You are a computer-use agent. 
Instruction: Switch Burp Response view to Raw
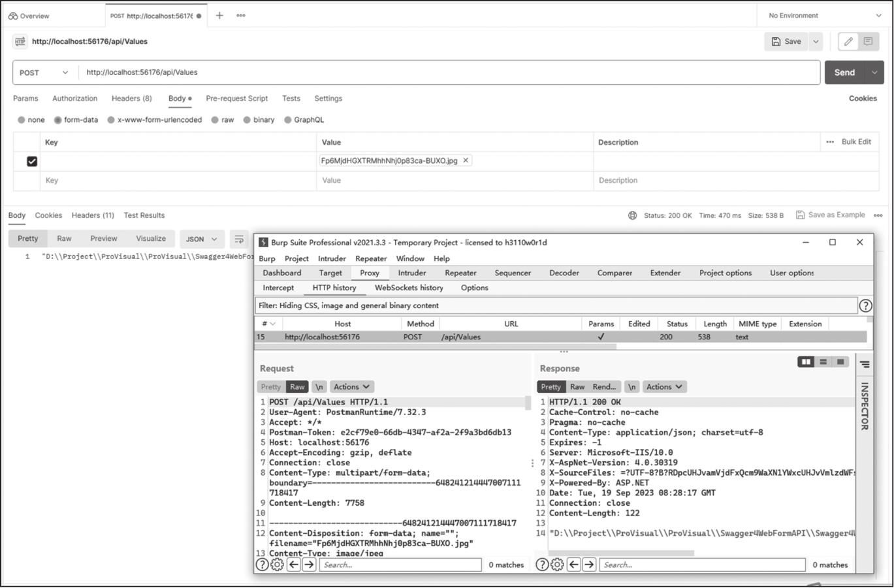(x=577, y=387)
